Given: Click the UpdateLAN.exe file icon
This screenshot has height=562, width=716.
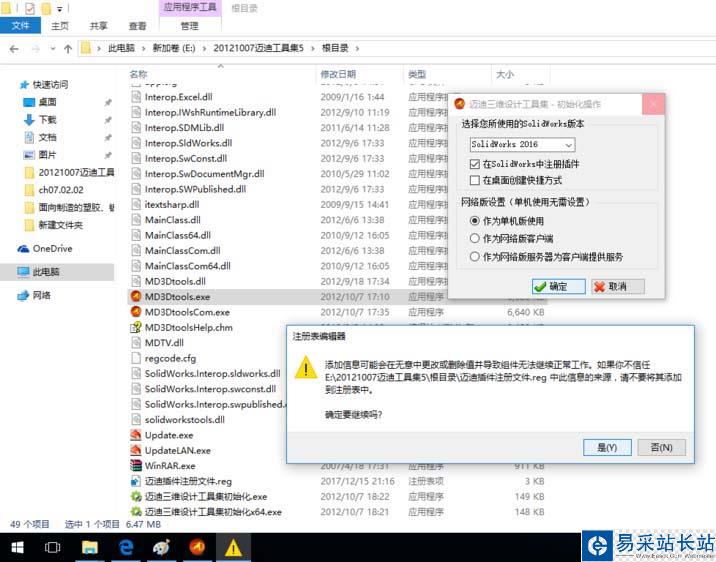Looking at the screenshot, I should (x=136, y=450).
